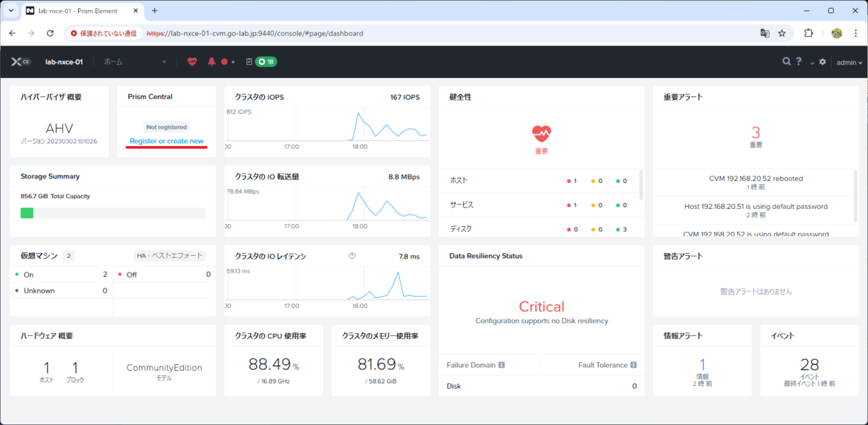
Task: Click the browser address bar URL
Action: 255,33
